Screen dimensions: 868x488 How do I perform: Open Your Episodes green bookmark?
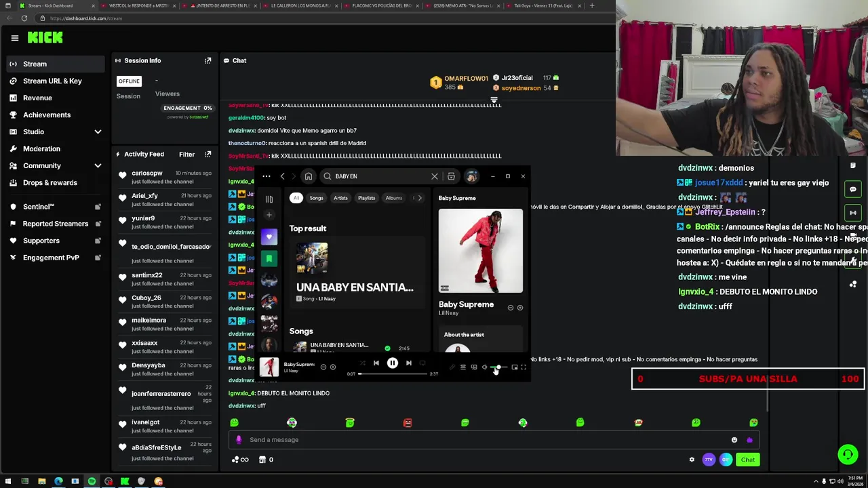(x=269, y=258)
